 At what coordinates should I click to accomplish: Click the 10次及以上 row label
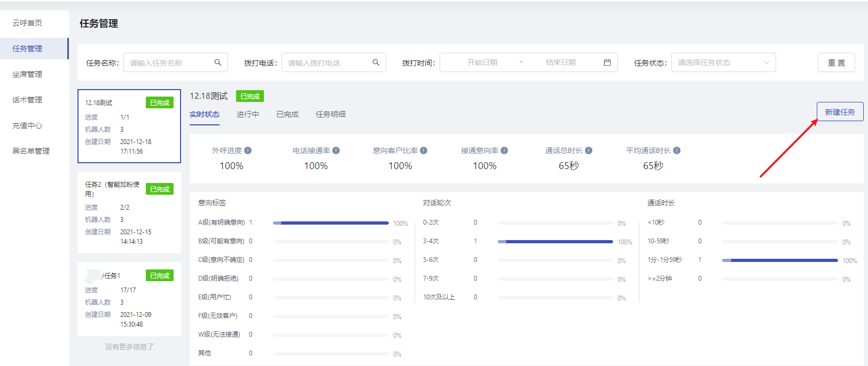click(x=439, y=297)
